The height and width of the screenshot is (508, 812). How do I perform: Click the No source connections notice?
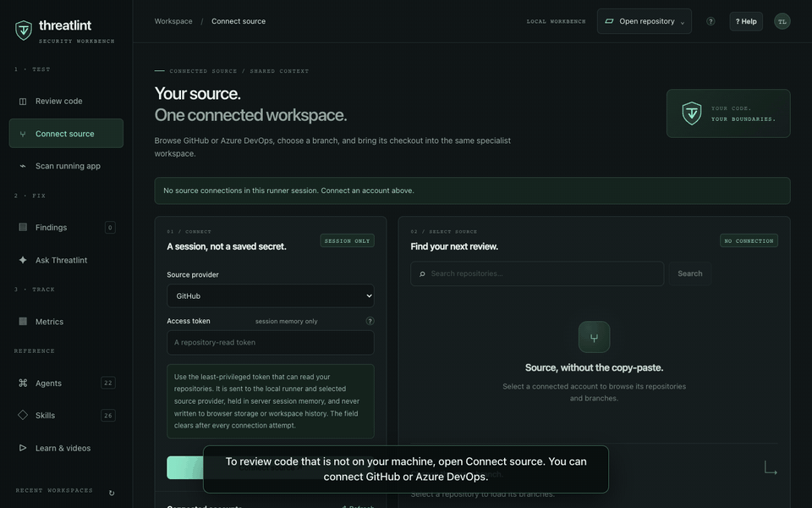click(x=472, y=190)
